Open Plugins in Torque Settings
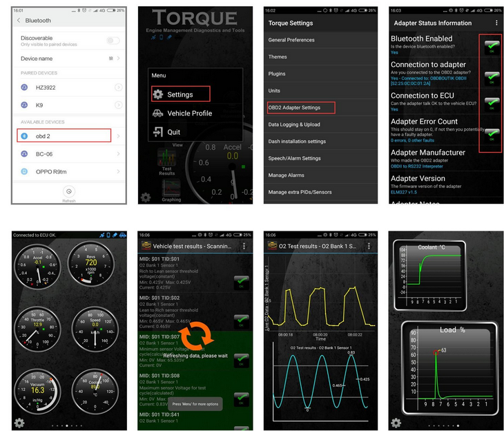Image resolution: width=504 pixels, height=431 pixels. point(320,74)
